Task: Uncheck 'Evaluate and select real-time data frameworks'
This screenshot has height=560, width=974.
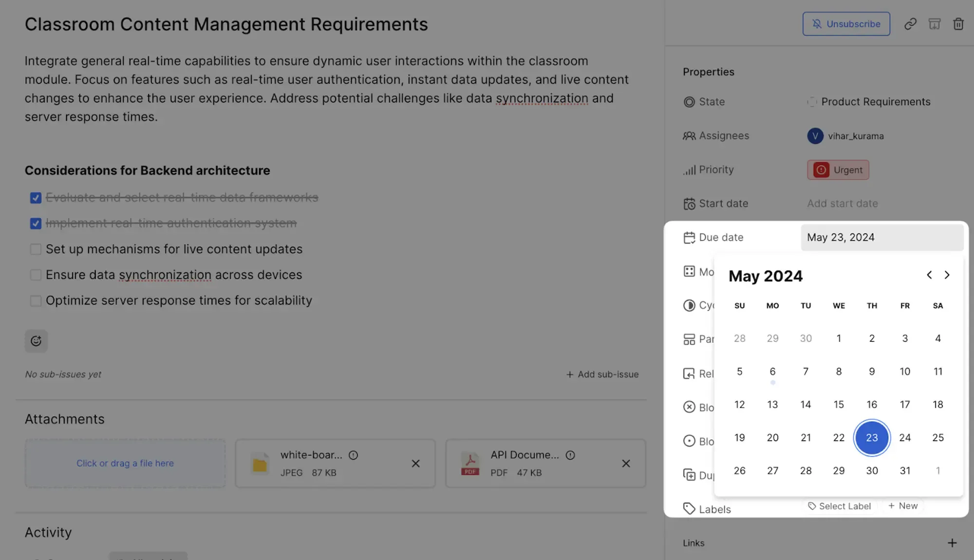Action: coord(36,198)
